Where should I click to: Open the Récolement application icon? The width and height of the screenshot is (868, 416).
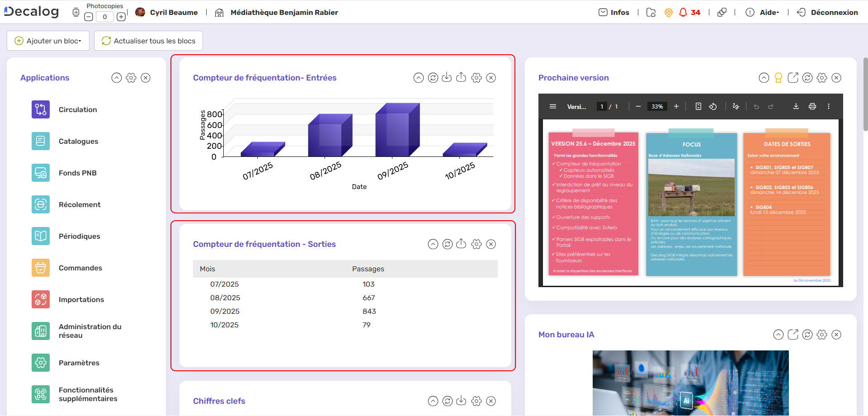click(41, 204)
